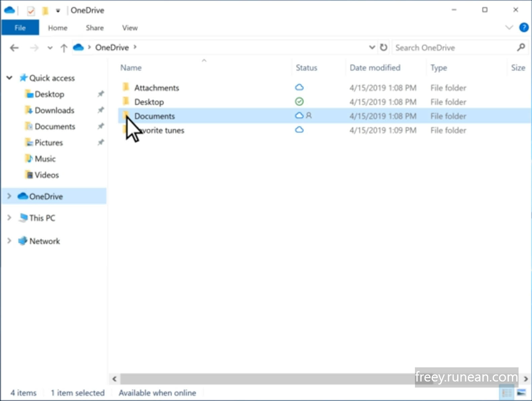Screen dimensions: 532x401
Task: Open the Customize Quick Access Toolbar dropdown
Action: pyautogui.click(x=58, y=11)
